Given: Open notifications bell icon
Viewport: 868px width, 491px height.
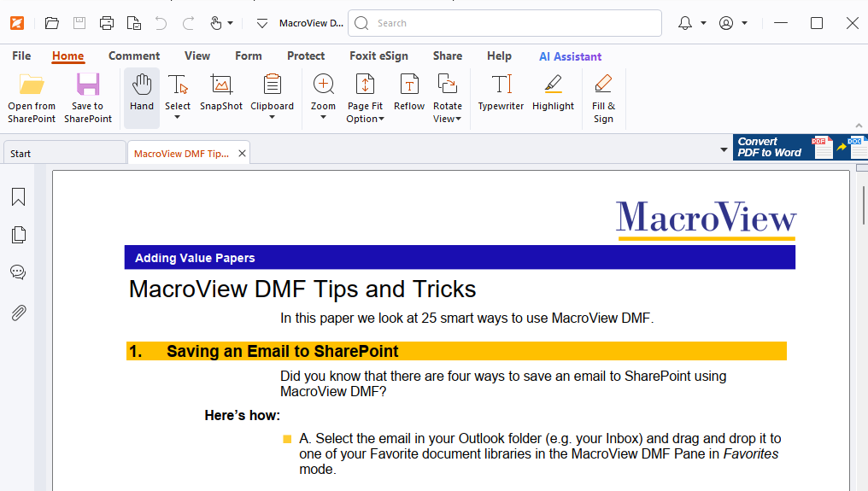Looking at the screenshot, I should click(685, 23).
